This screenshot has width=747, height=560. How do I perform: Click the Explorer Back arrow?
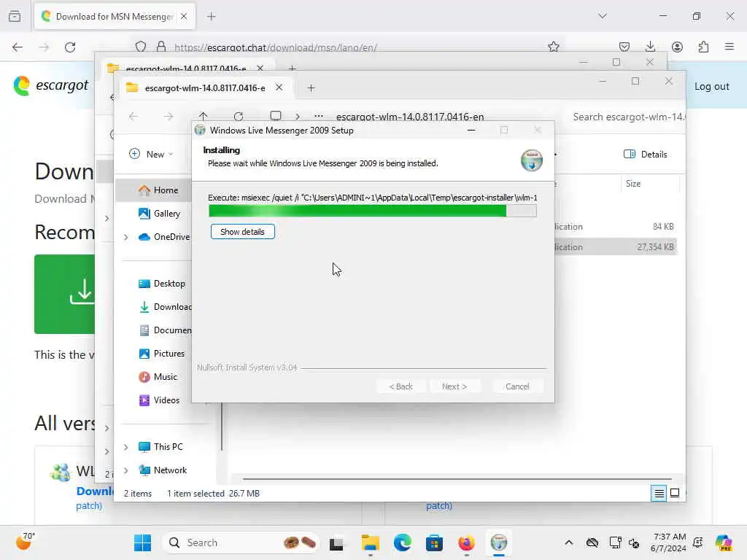point(133,116)
